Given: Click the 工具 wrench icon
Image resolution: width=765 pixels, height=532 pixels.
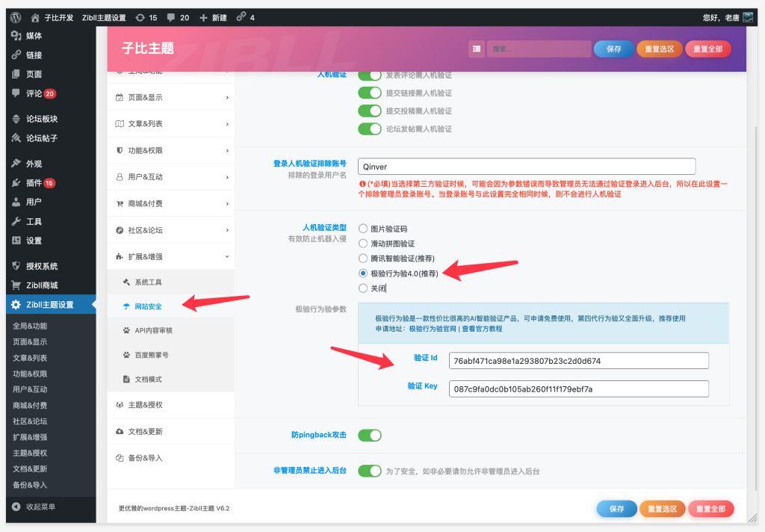Looking at the screenshot, I should (16, 221).
